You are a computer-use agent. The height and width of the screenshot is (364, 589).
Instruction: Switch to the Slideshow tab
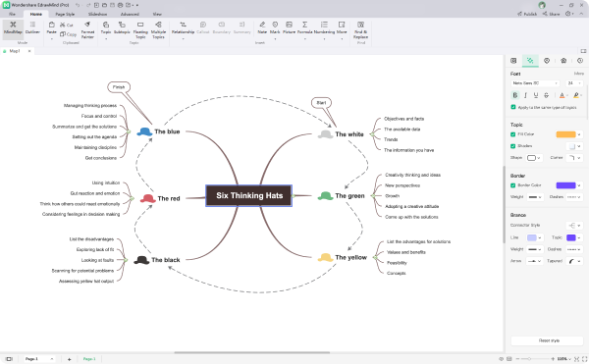pos(97,14)
